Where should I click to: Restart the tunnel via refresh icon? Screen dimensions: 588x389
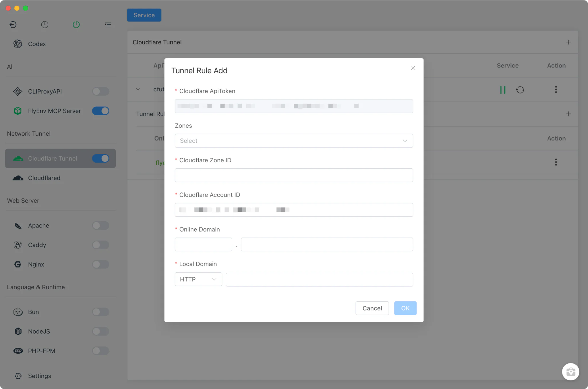tap(520, 90)
